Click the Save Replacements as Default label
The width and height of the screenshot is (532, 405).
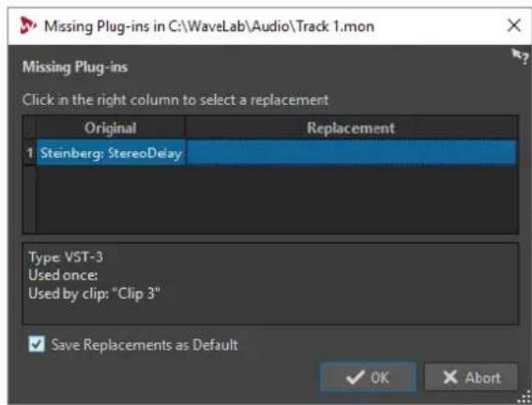coord(144,345)
